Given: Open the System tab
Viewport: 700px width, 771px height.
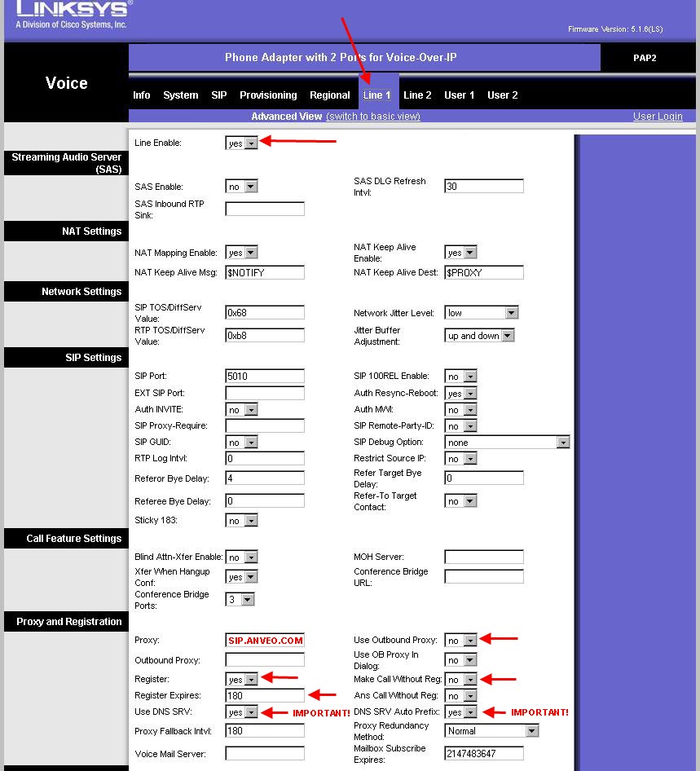Looking at the screenshot, I should coord(180,95).
